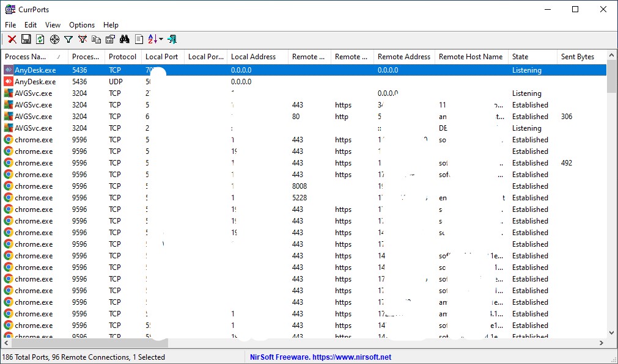618x364 pixels.
Task: Open the Options menu
Action: coord(82,25)
